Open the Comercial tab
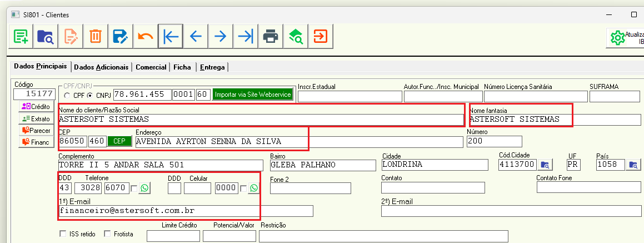Image resolution: width=644 pixels, height=243 pixels. [x=151, y=67]
